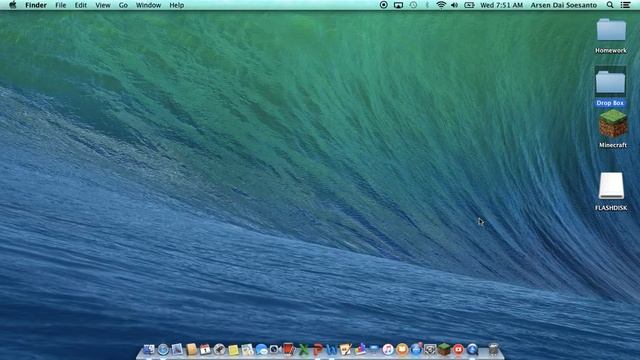Open Finder from the Dock
640x360 pixels.
point(149,349)
